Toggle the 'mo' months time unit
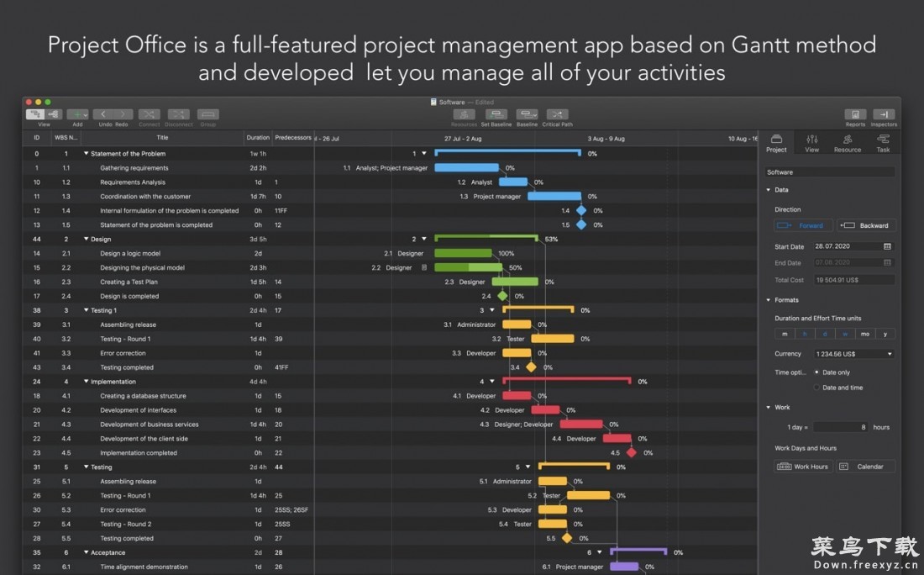 coord(865,334)
